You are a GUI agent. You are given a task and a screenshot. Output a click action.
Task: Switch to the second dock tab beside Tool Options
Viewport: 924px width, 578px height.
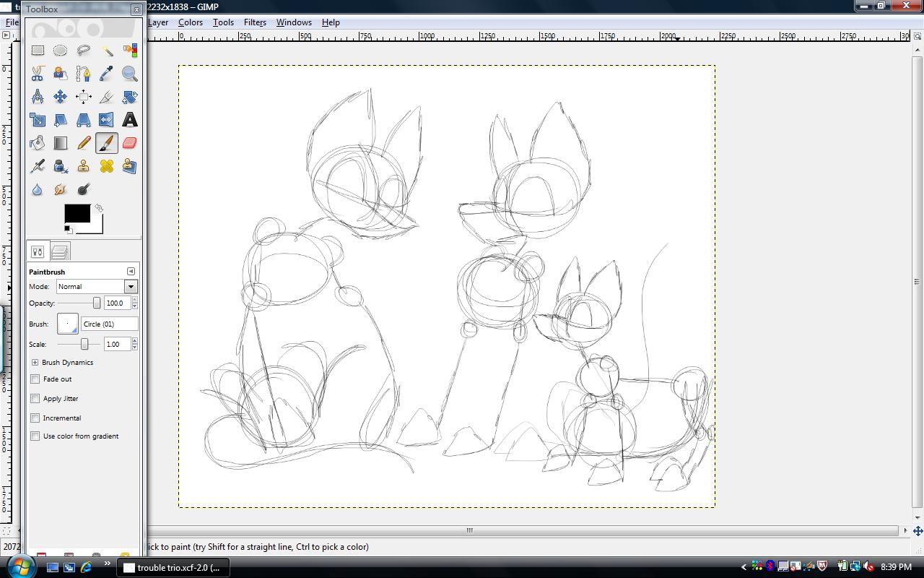pyautogui.click(x=60, y=251)
